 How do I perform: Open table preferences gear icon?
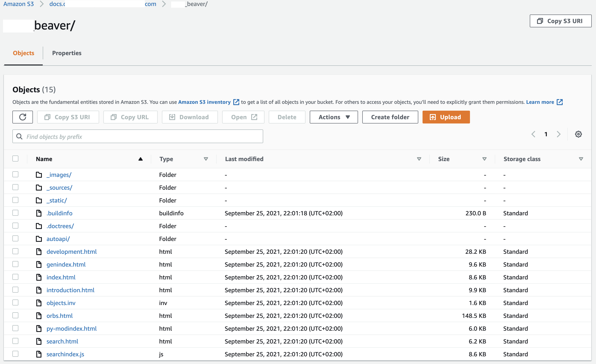coord(578,134)
